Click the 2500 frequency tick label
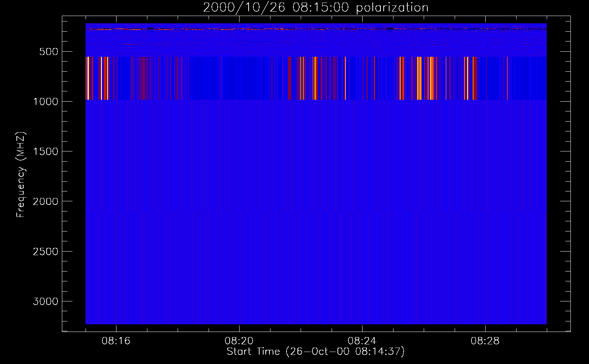Screen dimensions: 589x364 click(46, 252)
